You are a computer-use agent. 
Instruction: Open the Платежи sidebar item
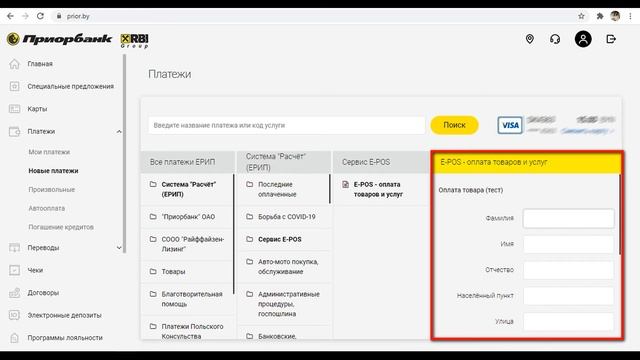[41, 131]
